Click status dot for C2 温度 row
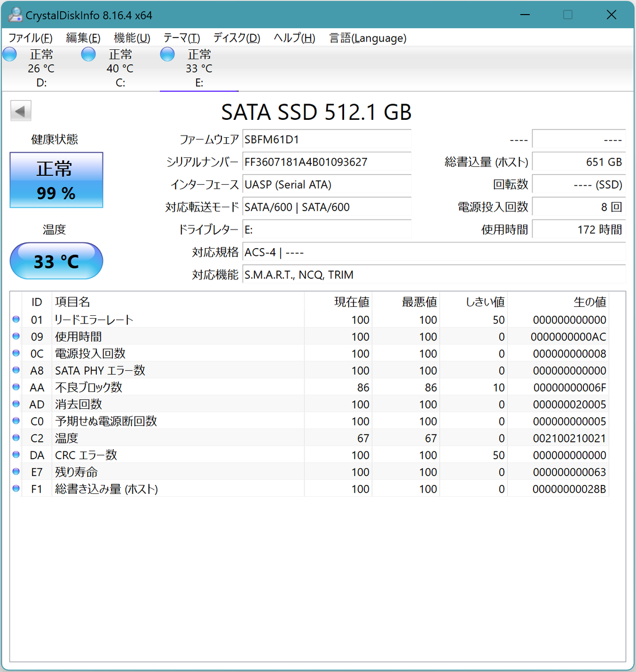Viewport: 636px width, 672px height. point(16,438)
